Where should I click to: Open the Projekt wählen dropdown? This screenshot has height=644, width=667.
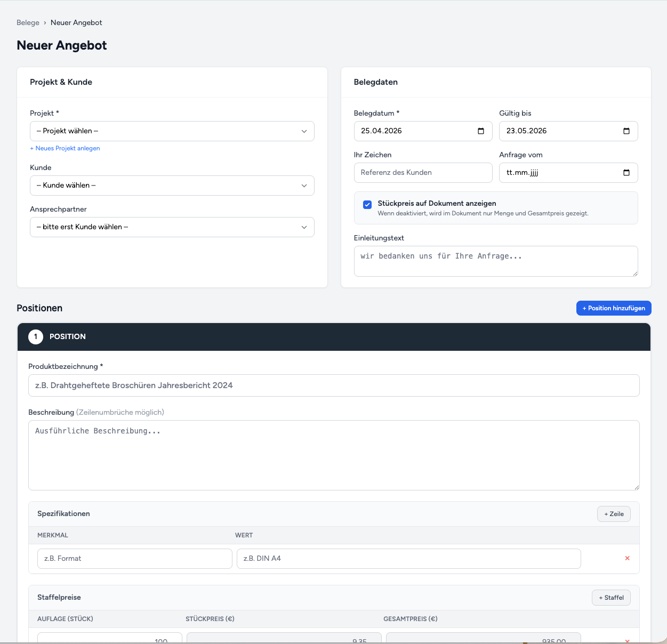tap(172, 131)
